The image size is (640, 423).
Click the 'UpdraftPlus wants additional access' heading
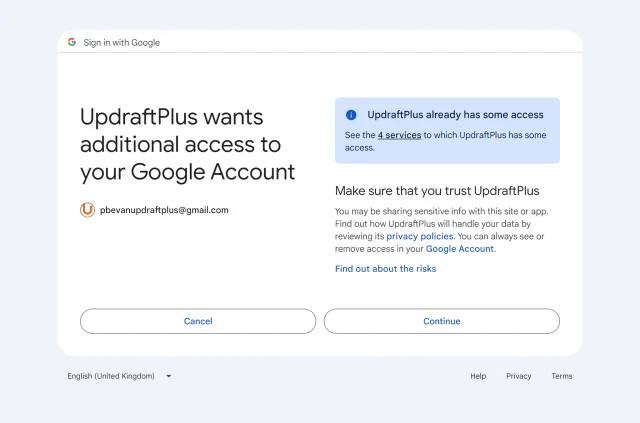coord(187,144)
